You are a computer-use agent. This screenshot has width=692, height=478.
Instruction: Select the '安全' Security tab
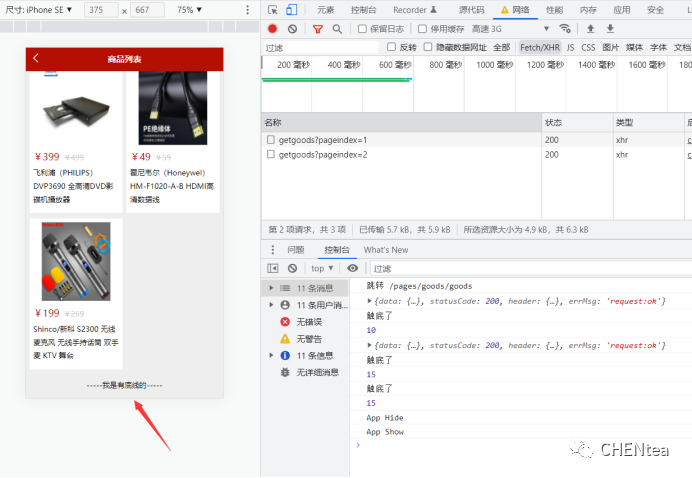655,10
